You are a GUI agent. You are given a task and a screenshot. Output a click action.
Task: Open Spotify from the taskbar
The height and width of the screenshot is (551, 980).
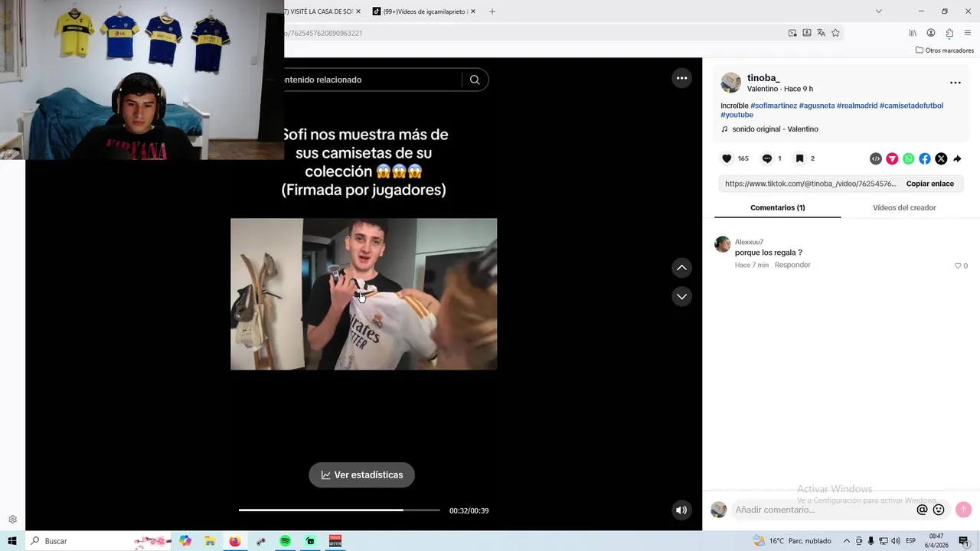point(285,541)
